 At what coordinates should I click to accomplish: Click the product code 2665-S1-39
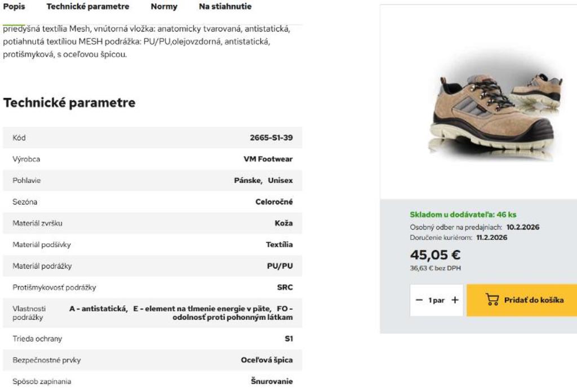[271, 138]
